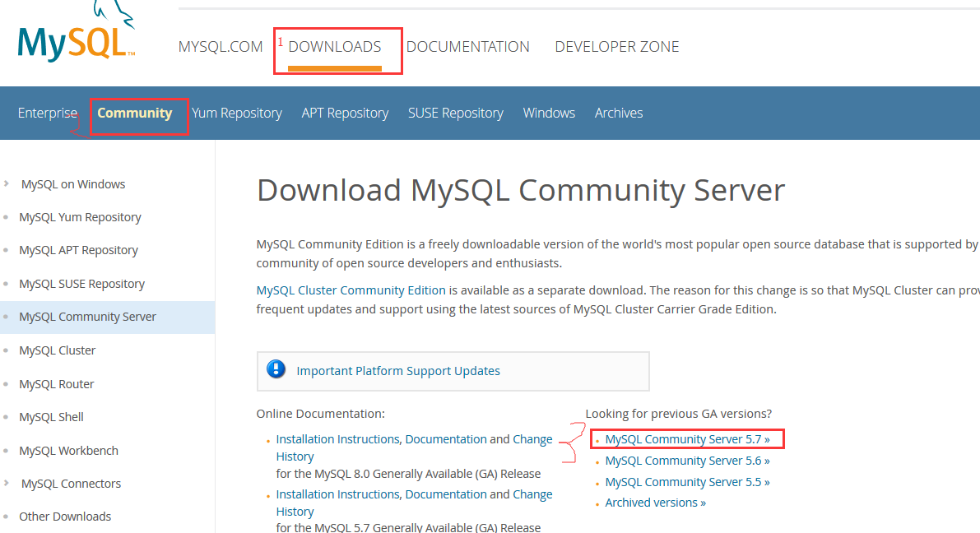Open the Archives tab in blue bar
980x533 pixels.
tap(618, 113)
